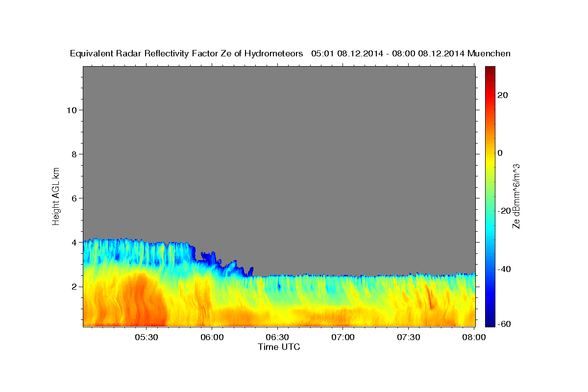Viewport: 588px width, 392px height.
Task: Click the colorbar value '-20'
Action: 504,211
